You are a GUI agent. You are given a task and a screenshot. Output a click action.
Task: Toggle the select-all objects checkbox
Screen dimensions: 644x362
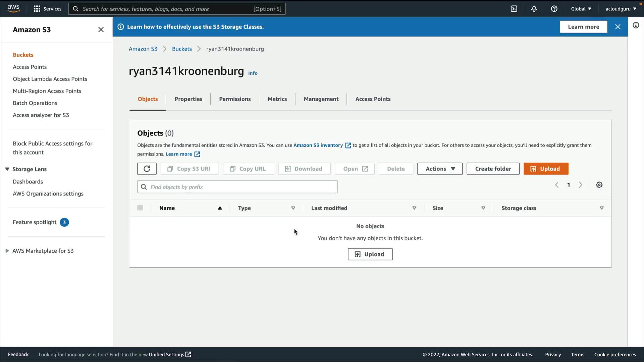[x=140, y=208]
